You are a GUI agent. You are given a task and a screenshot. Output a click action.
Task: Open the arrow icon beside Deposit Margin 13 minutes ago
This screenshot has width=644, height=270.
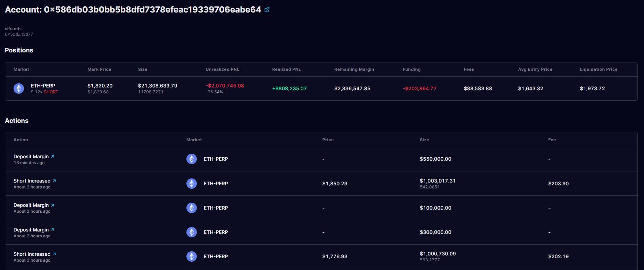point(52,157)
